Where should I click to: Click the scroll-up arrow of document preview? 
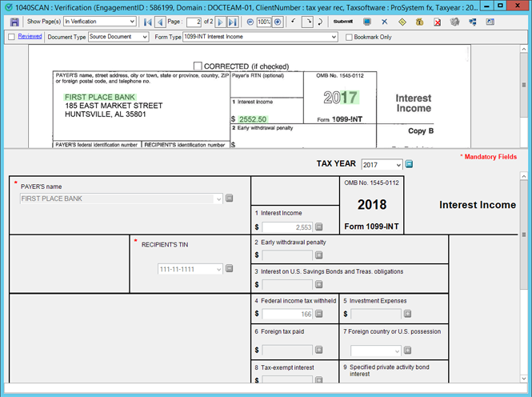pyautogui.click(x=524, y=49)
